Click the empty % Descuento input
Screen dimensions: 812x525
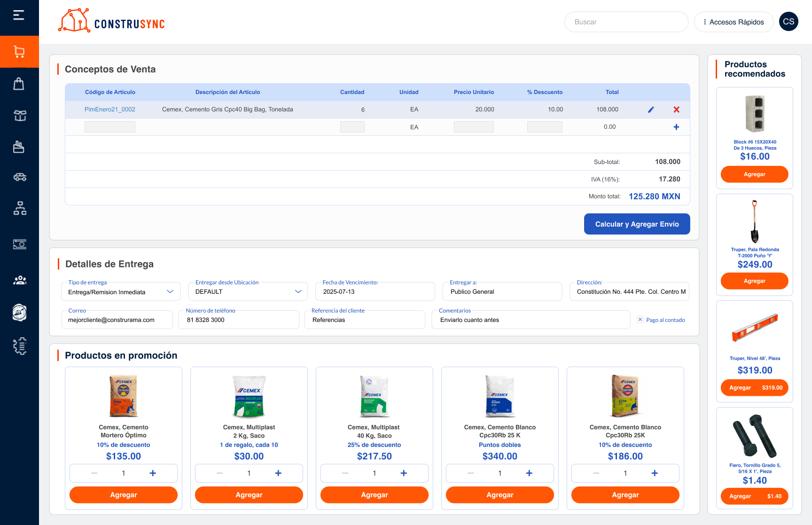tap(545, 127)
